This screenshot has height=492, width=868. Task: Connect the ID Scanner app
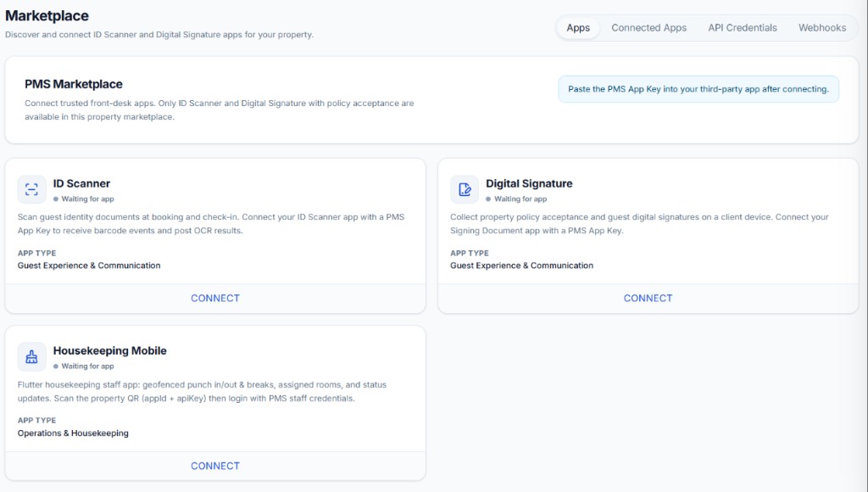[215, 298]
